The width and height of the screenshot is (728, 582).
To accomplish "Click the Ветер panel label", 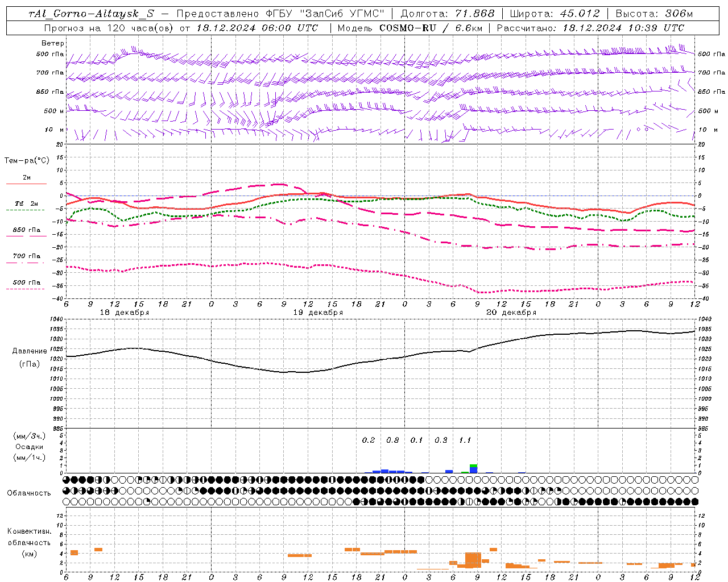I will pos(53,43).
